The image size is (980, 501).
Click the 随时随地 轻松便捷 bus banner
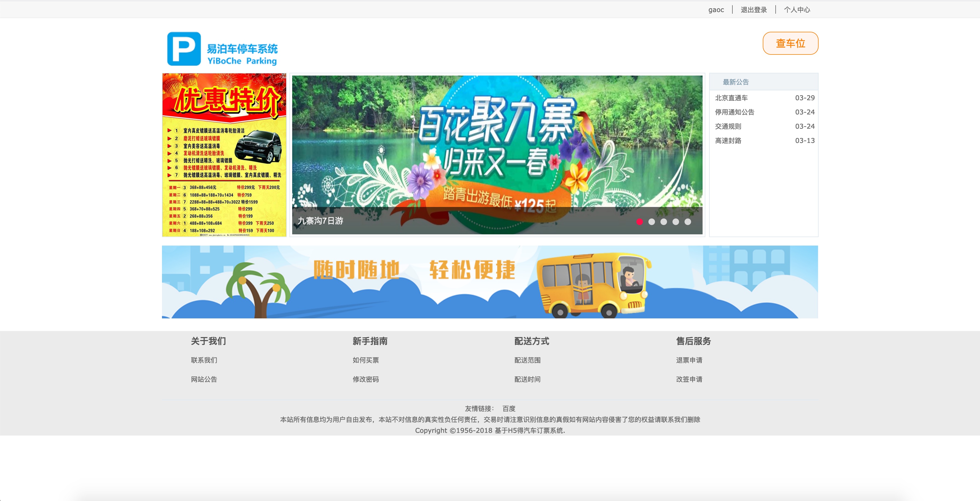(490, 282)
